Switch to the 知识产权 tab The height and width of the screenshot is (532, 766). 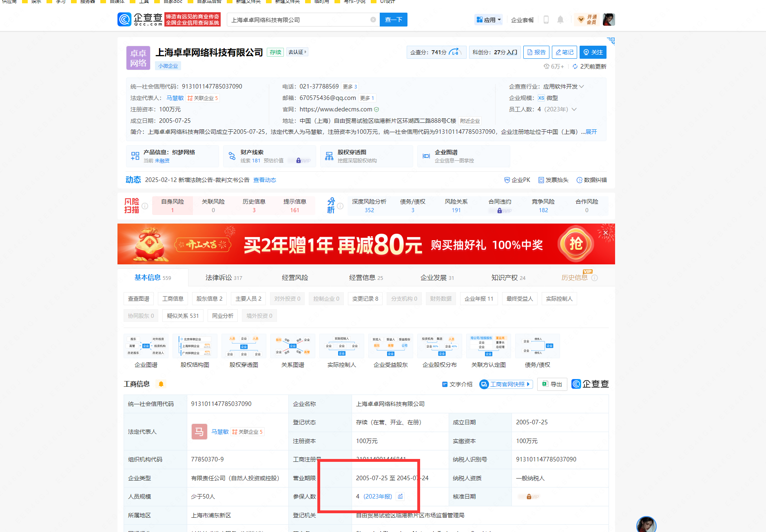pyautogui.click(x=508, y=277)
